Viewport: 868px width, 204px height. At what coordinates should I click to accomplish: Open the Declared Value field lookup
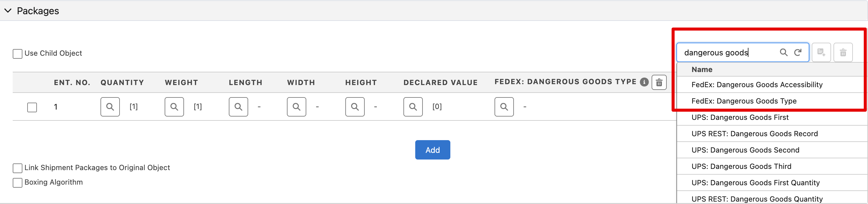click(413, 107)
